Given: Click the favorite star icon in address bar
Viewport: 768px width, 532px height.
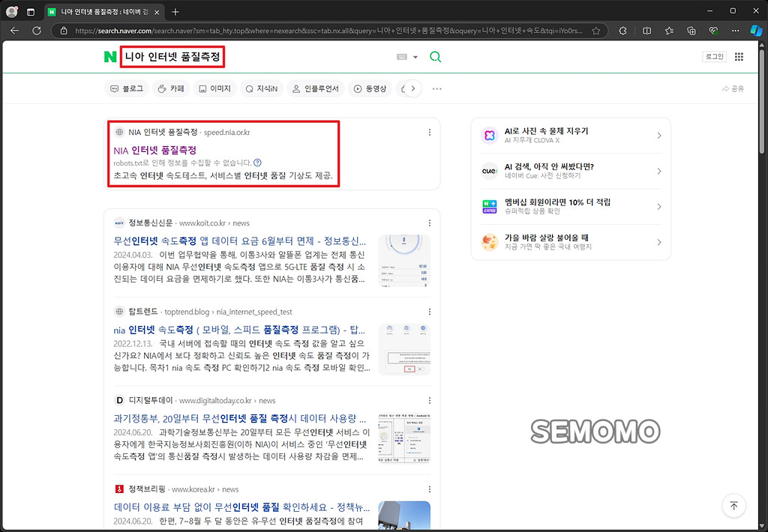Looking at the screenshot, I should pos(595,31).
